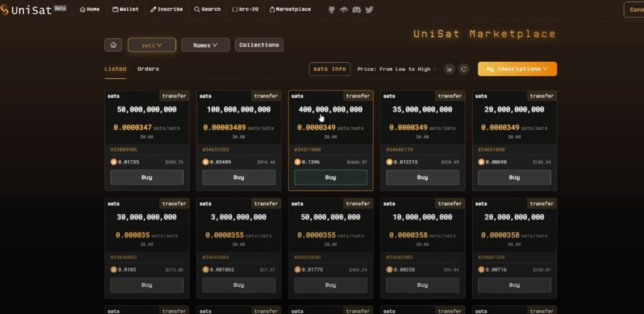Open inscription number #34646052

click(124, 257)
